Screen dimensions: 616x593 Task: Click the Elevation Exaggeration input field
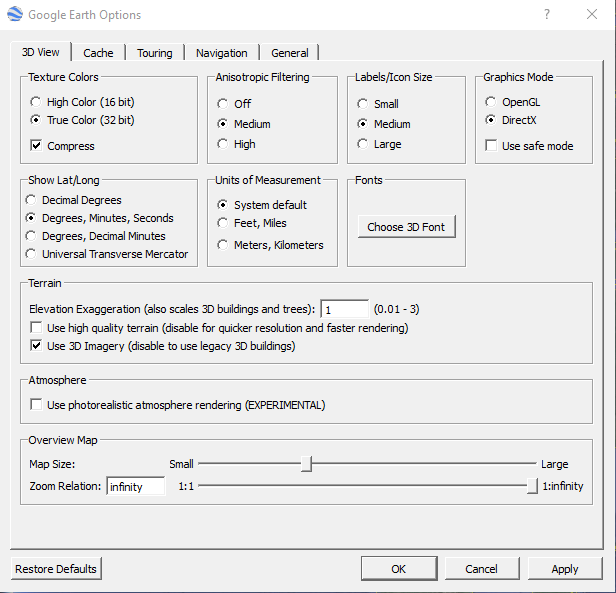(345, 309)
